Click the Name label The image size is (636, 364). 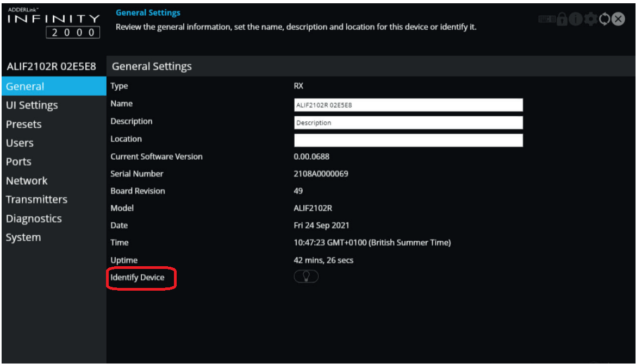(x=122, y=103)
